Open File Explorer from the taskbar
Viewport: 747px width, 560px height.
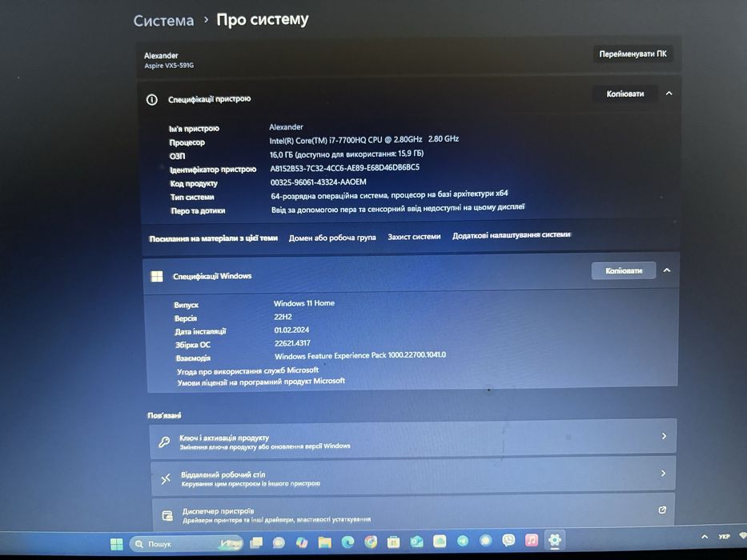(324, 542)
